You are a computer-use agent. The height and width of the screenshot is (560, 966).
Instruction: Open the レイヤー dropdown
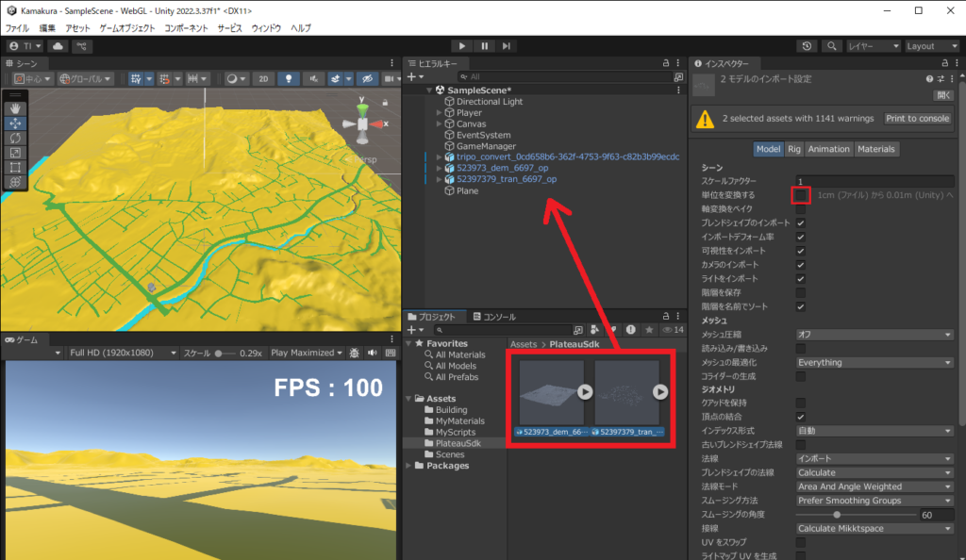pyautogui.click(x=874, y=46)
